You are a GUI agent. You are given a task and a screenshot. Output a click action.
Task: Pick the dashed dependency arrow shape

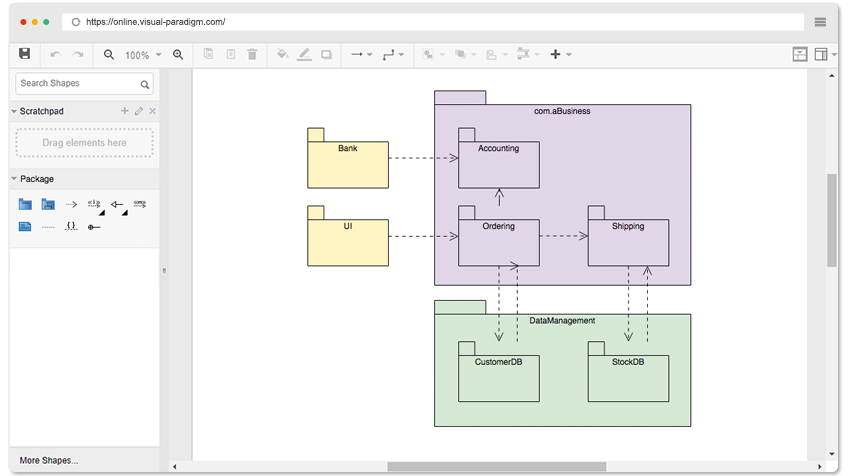(71, 204)
